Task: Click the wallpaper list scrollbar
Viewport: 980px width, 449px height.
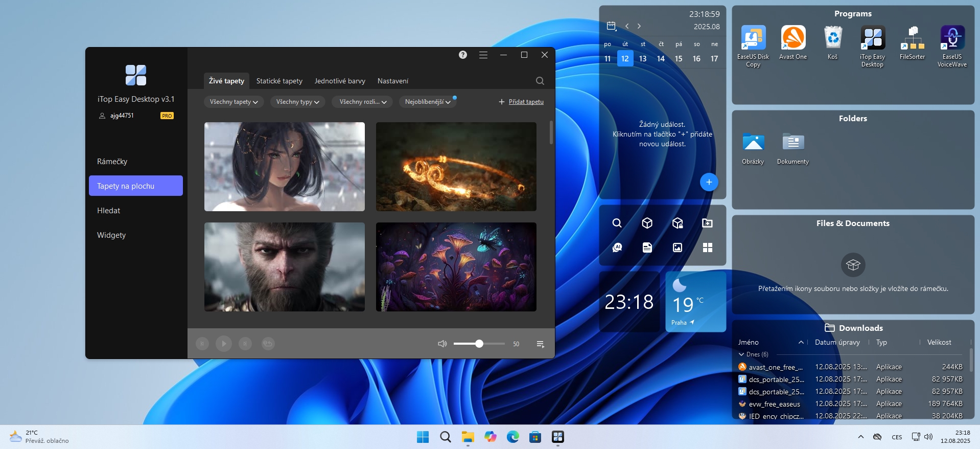Action: 551,132
